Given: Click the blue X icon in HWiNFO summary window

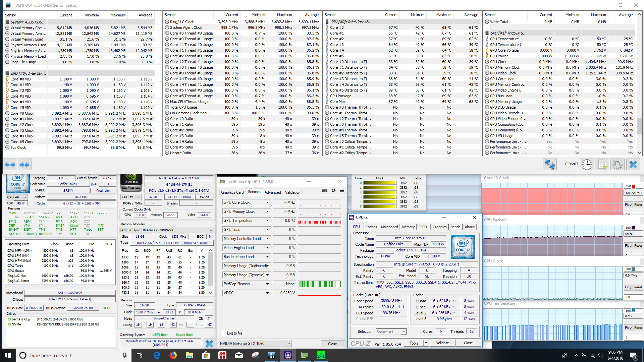Looking at the screenshot, I should pyautogui.click(x=209, y=344).
